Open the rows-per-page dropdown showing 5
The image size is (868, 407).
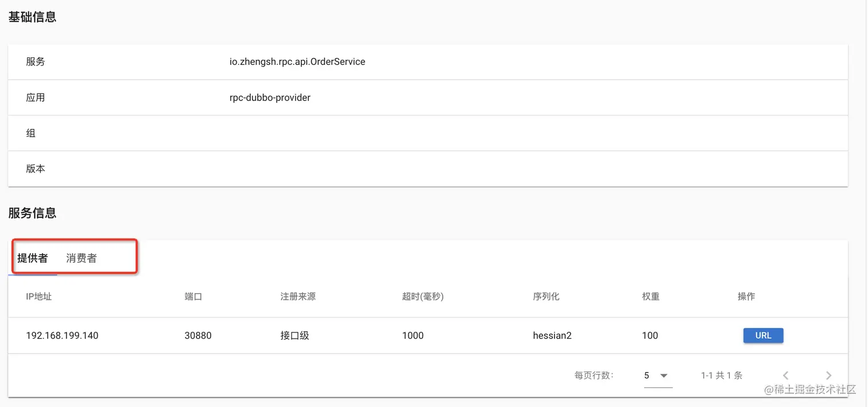[657, 375]
